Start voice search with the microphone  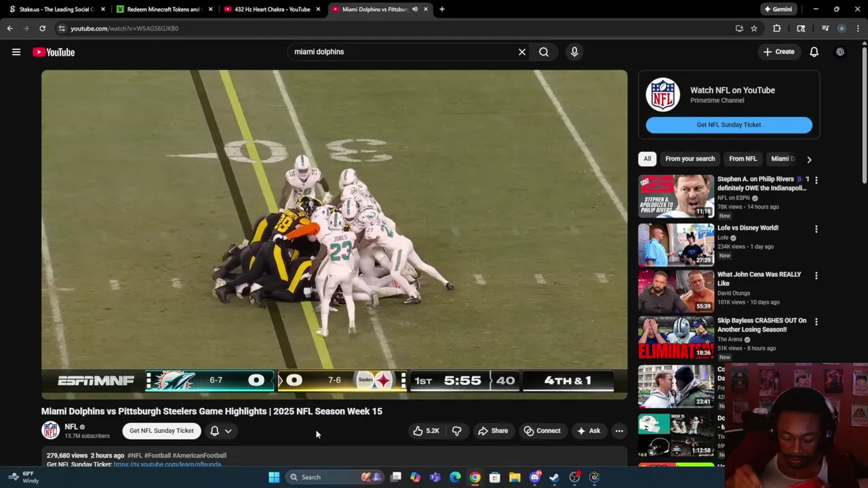pyautogui.click(x=574, y=52)
